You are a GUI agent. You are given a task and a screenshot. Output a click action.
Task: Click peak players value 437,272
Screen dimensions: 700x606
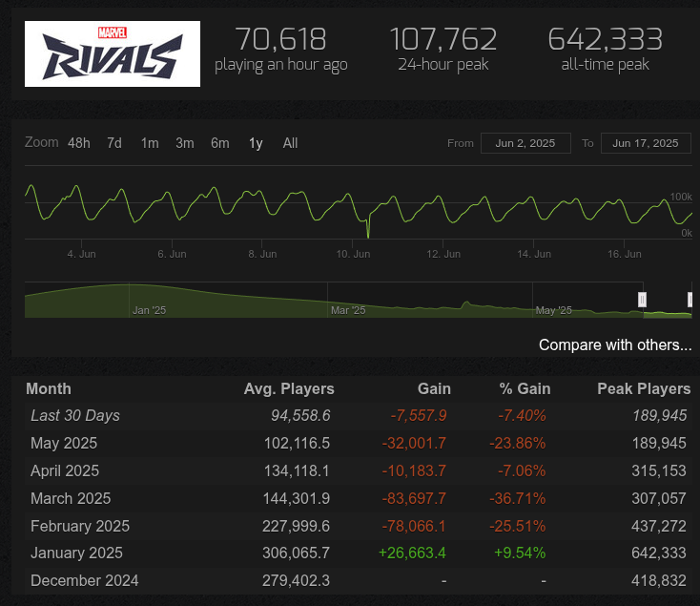(659, 526)
